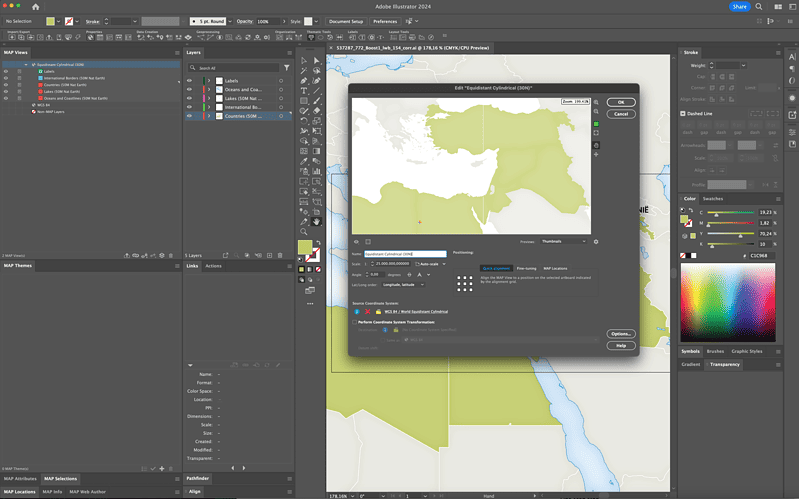Screen dimensions: 799x499
Task: Toggle visibility of Labels in MAP Views
Action: coord(6,71)
